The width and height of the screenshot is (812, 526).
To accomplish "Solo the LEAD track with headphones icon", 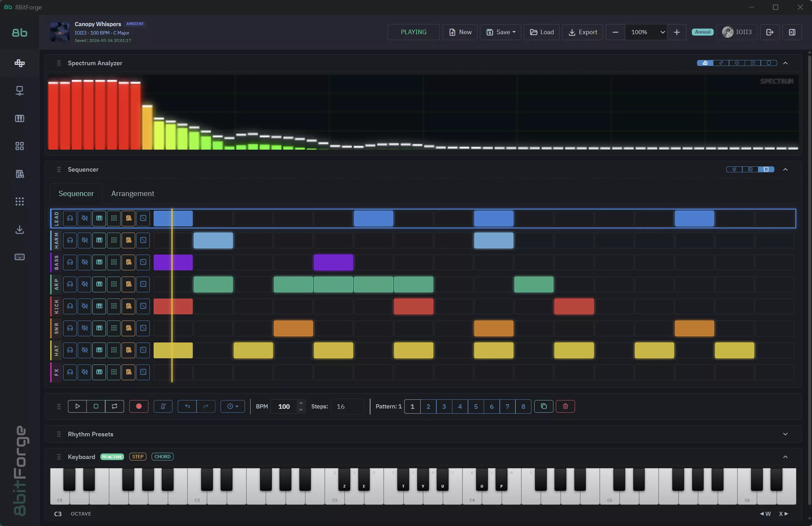I will click(70, 219).
